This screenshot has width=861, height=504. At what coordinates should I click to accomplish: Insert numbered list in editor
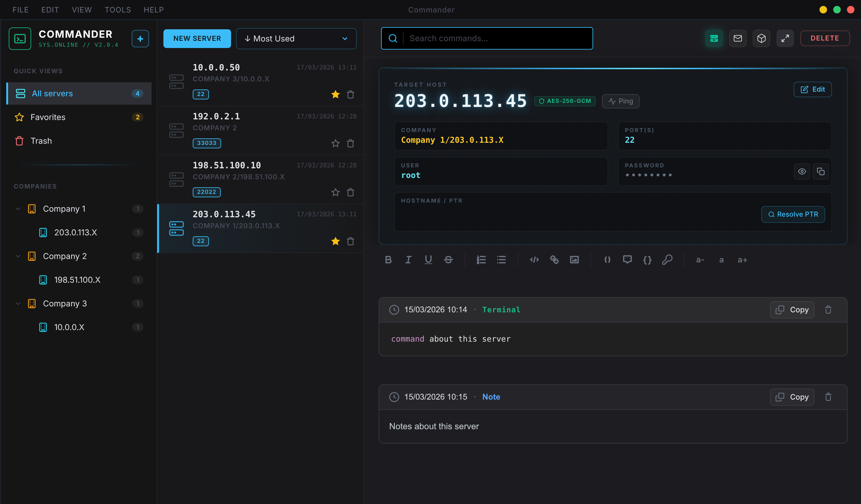tap(481, 260)
